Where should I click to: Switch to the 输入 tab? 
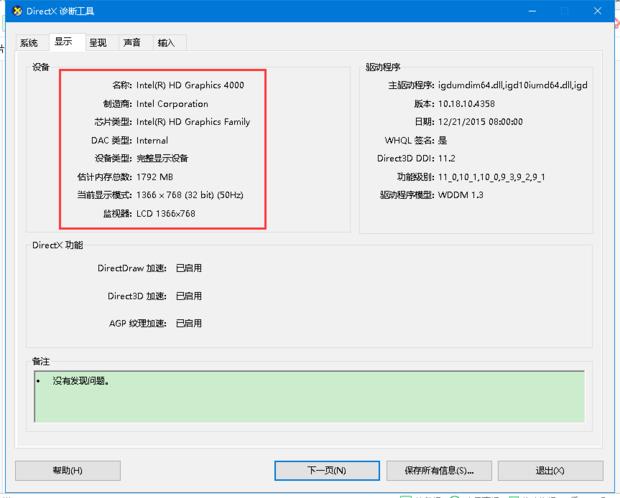pos(166,43)
